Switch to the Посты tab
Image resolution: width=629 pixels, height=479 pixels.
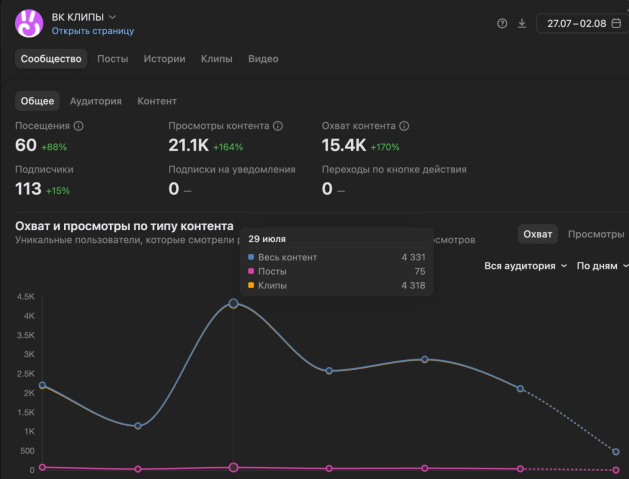coord(113,59)
